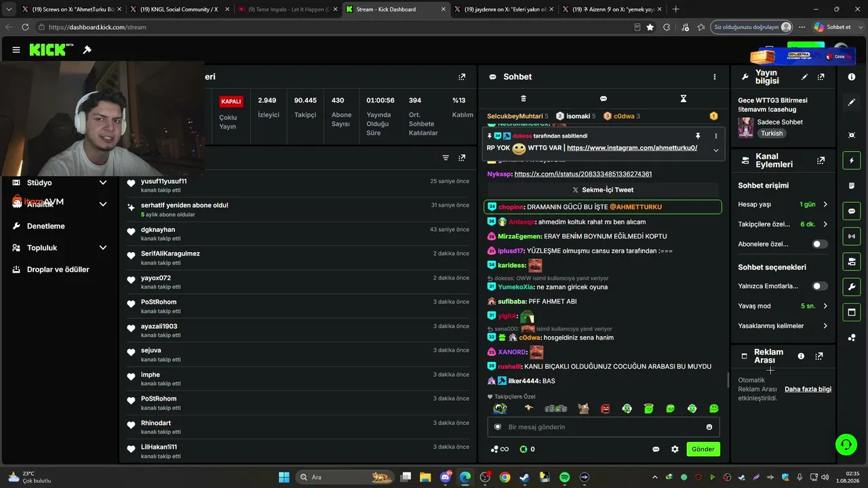Click the Sekme-İçi Tweet button
This screenshot has width=868, height=488.
(603, 190)
